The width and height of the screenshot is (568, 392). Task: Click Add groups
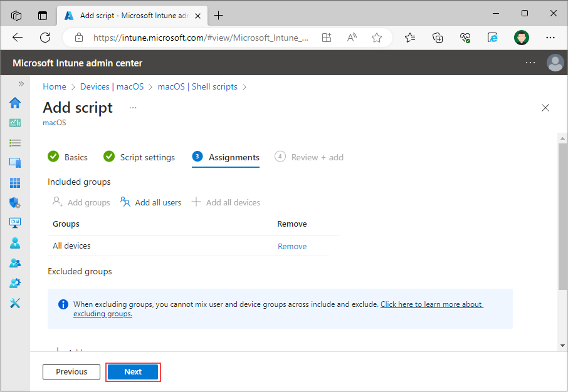tap(81, 202)
